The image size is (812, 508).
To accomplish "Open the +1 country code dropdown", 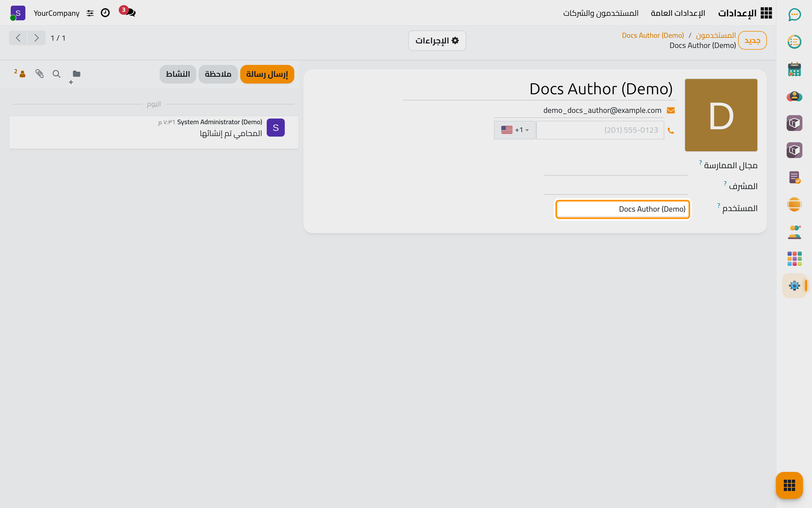I will [515, 130].
